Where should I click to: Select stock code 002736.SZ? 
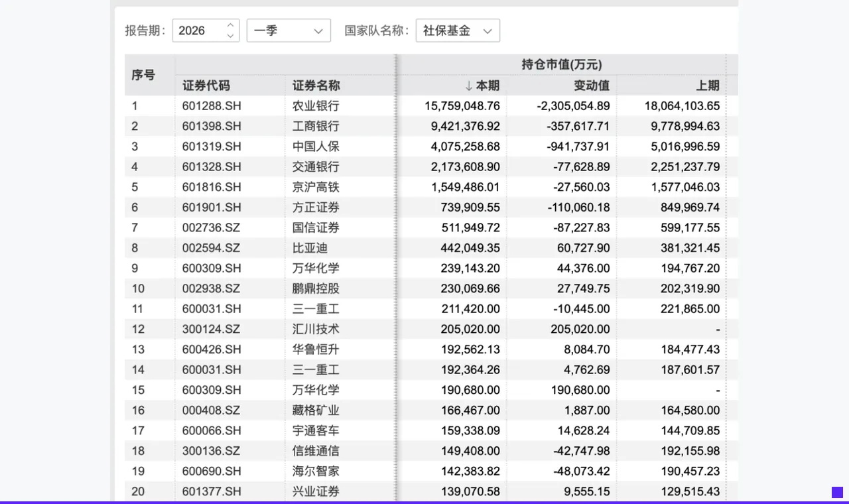(x=212, y=227)
